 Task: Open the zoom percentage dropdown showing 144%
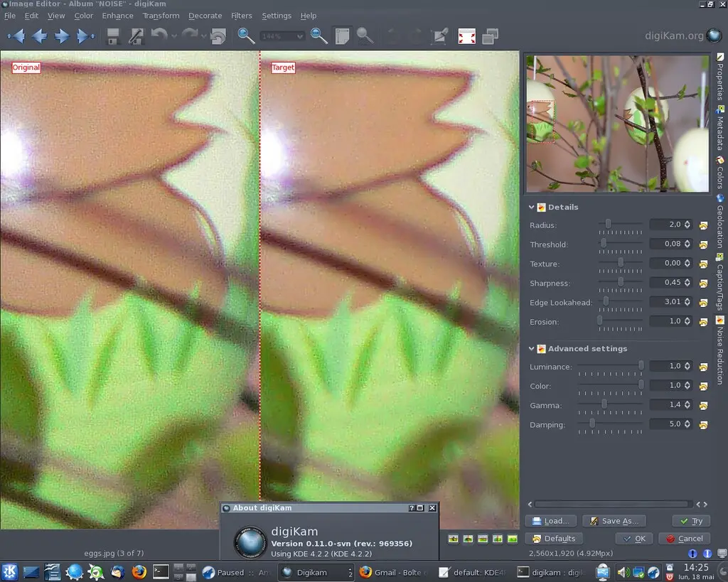282,36
